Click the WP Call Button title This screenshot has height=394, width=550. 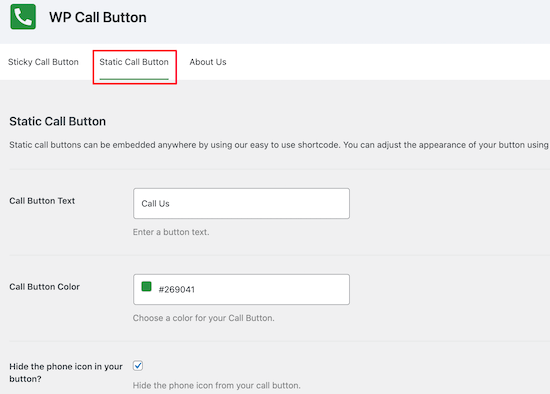point(98,18)
